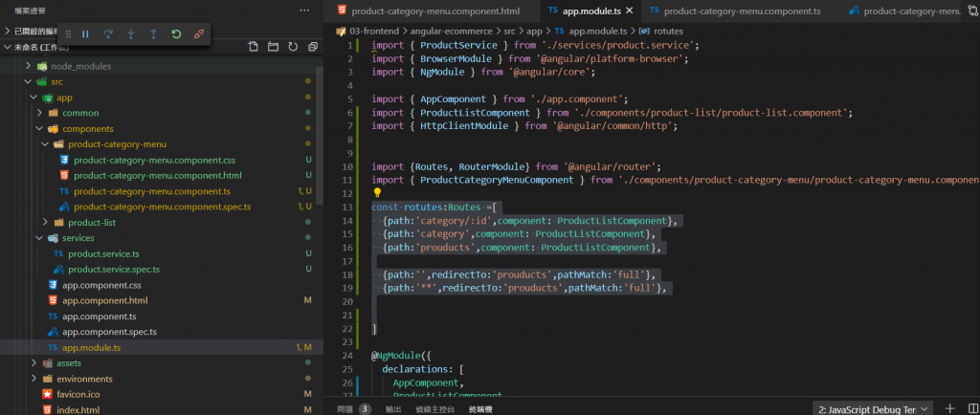
Task: Refresh the explorer file tree
Action: click(293, 47)
